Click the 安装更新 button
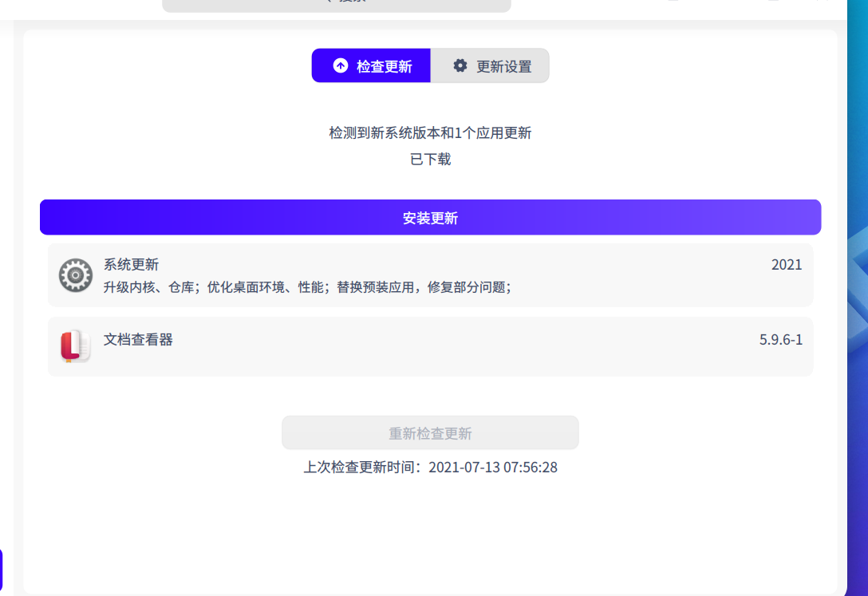Image resolution: width=868 pixels, height=596 pixels. (x=430, y=218)
